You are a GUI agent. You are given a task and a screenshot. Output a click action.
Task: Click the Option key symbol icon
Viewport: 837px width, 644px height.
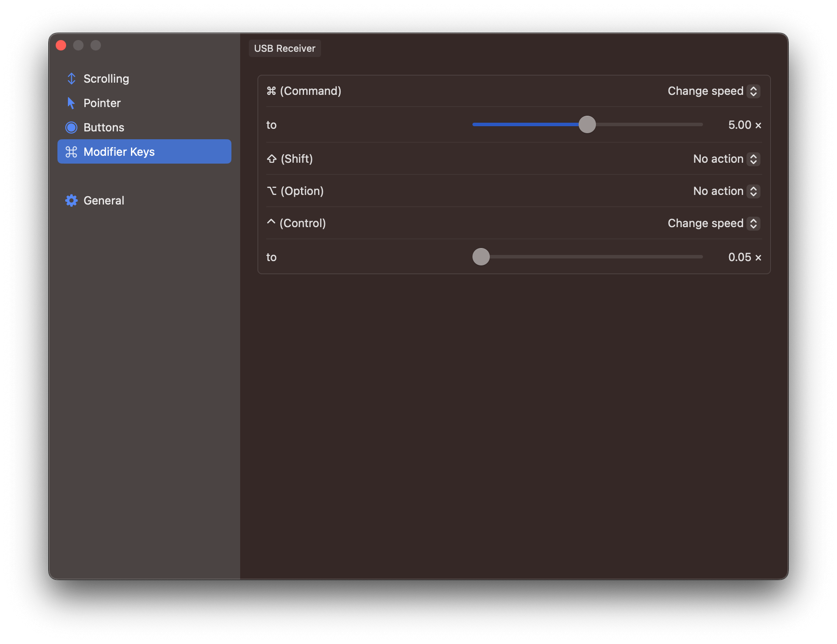coord(271,191)
